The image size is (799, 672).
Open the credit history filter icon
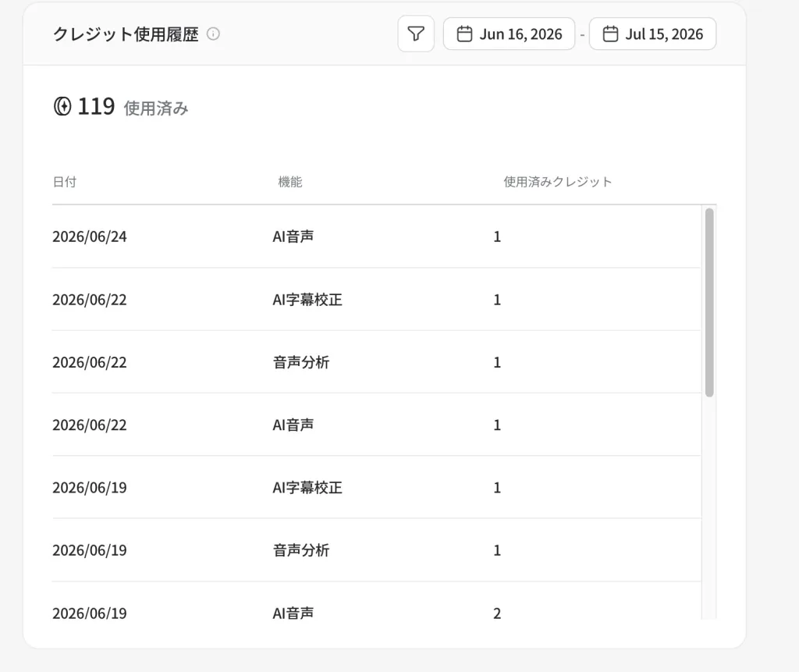click(416, 34)
